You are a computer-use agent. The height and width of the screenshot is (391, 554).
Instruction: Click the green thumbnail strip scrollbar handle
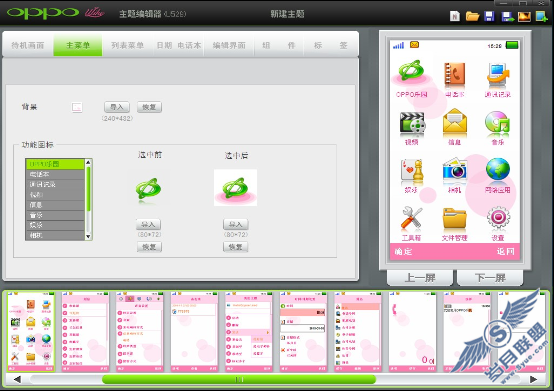click(x=239, y=379)
